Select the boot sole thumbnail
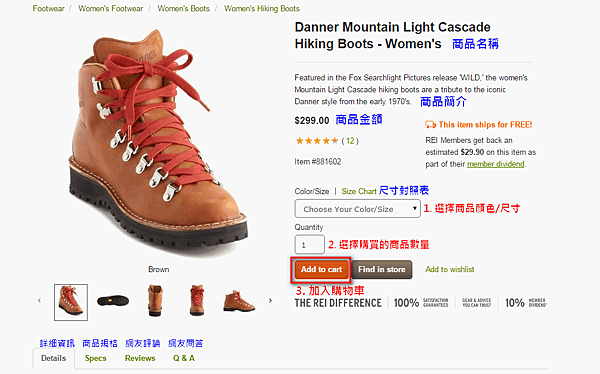Screen dimensions: 600x374 point(113,301)
